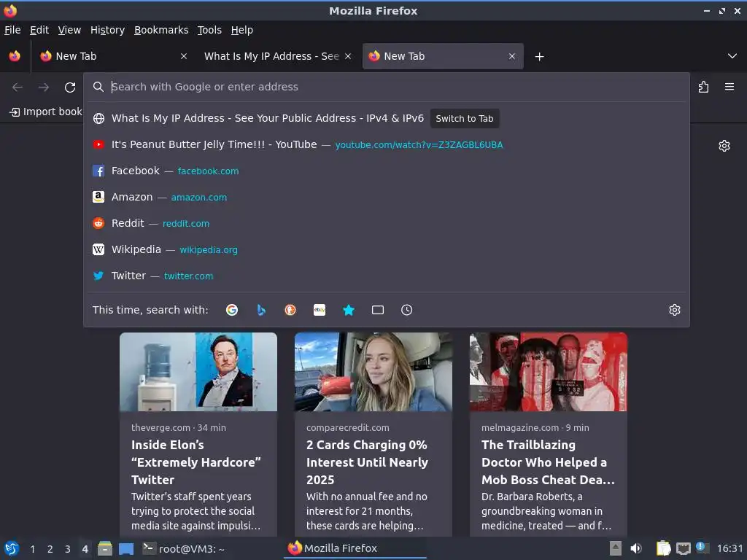Open the Tools menu
This screenshot has height=560, width=747.
(x=209, y=30)
